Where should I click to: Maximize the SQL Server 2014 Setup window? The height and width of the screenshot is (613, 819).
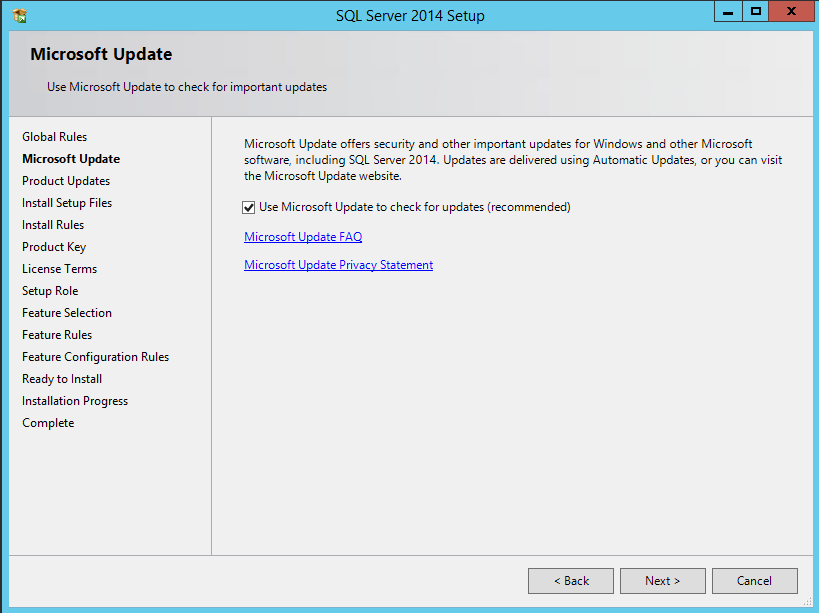pyautogui.click(x=755, y=11)
